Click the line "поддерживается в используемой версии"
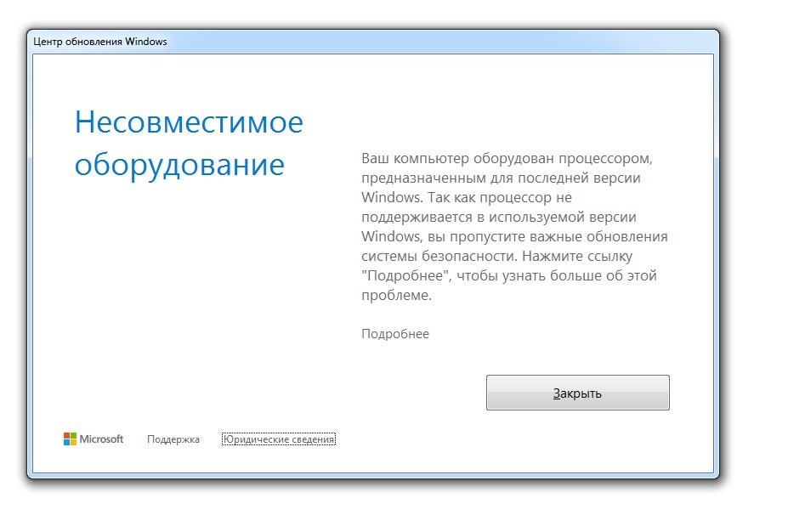The height and width of the screenshot is (532, 788). pos(499,217)
